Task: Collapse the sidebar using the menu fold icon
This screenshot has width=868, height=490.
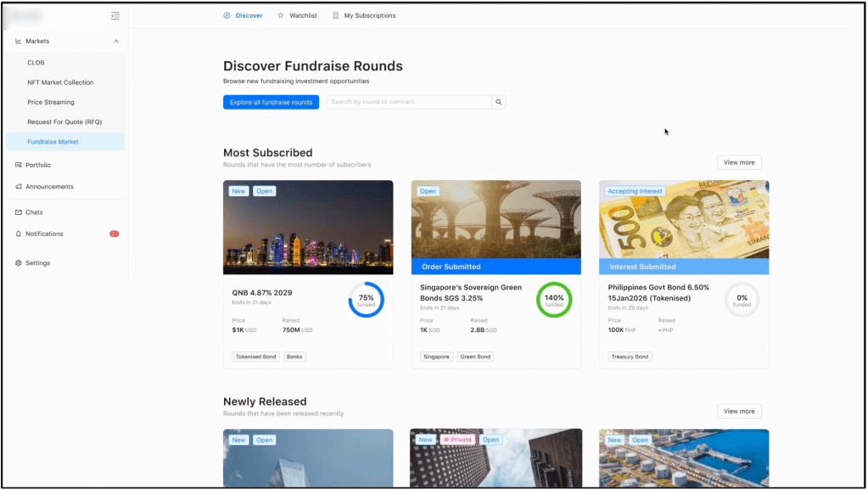Action: [115, 15]
